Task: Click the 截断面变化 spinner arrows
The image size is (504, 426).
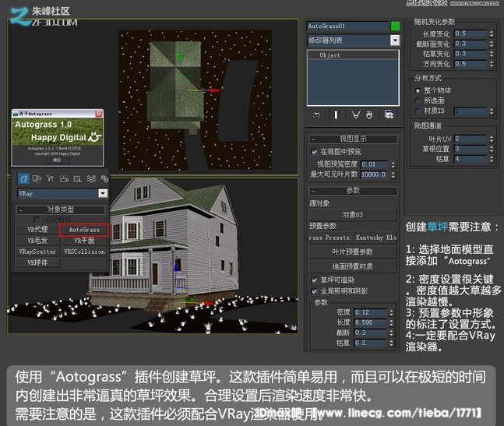Action: coord(492,44)
